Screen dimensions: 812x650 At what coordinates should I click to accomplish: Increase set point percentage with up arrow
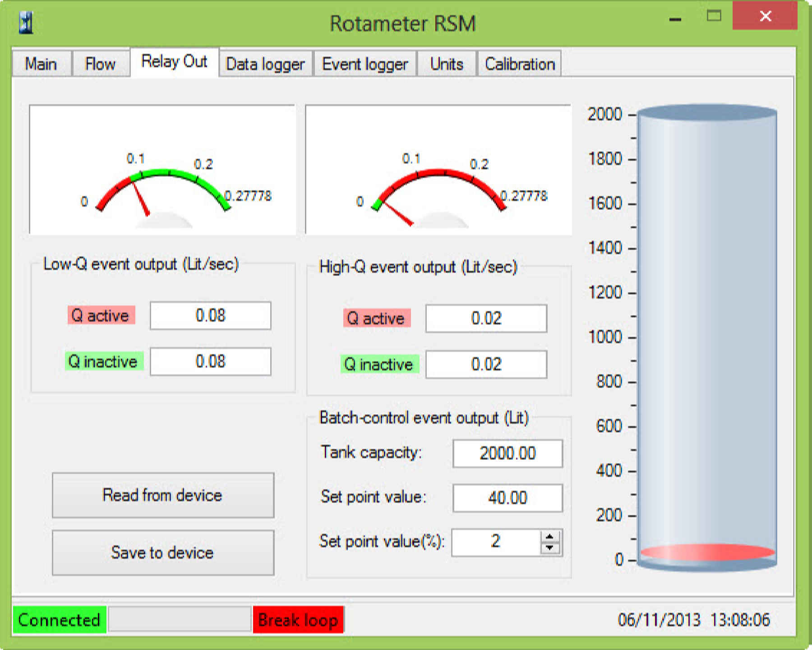[x=549, y=537]
